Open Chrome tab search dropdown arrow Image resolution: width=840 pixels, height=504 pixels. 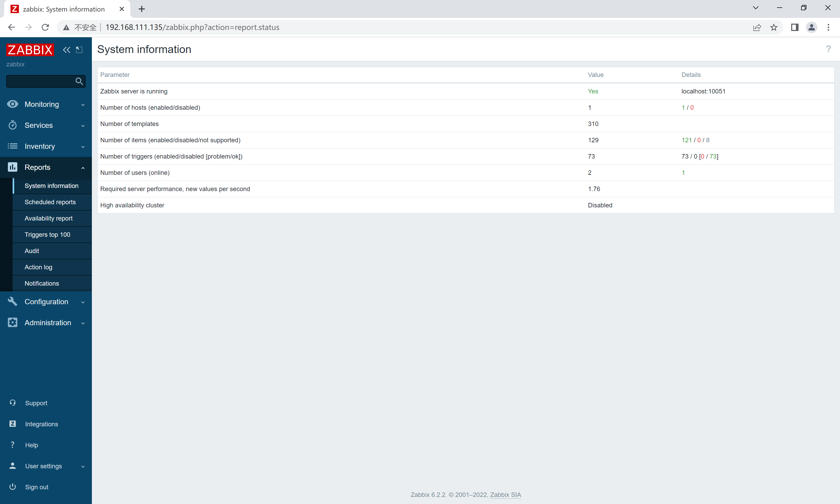755,8
